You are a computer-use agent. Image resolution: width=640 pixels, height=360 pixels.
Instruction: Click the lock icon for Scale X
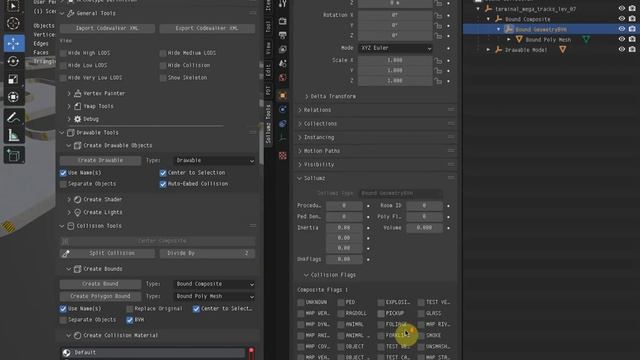[x=438, y=60]
